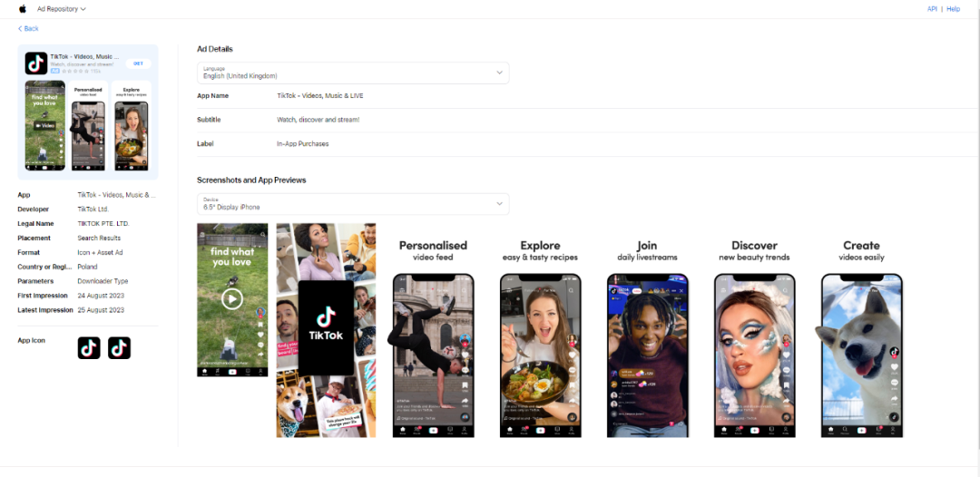The image size is (980, 477).
Task: Select the 'TikTok - Videos, Music & LIVE' app name value
Action: point(320,96)
